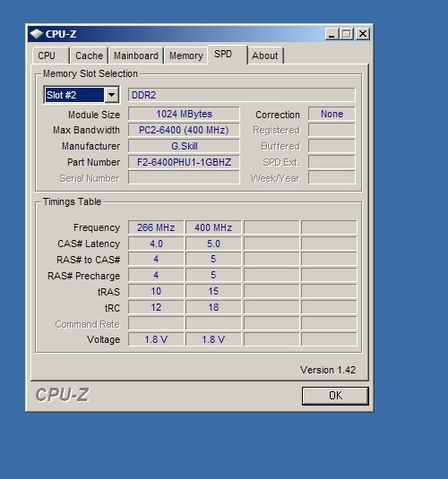Click the F2-6400PHU1-1GBHZ part number
This screenshot has height=479, width=448.
click(x=184, y=162)
